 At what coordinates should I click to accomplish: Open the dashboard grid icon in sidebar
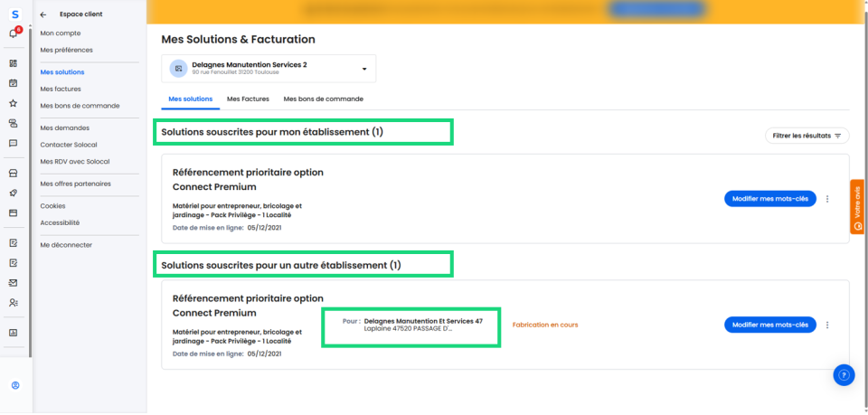point(14,63)
